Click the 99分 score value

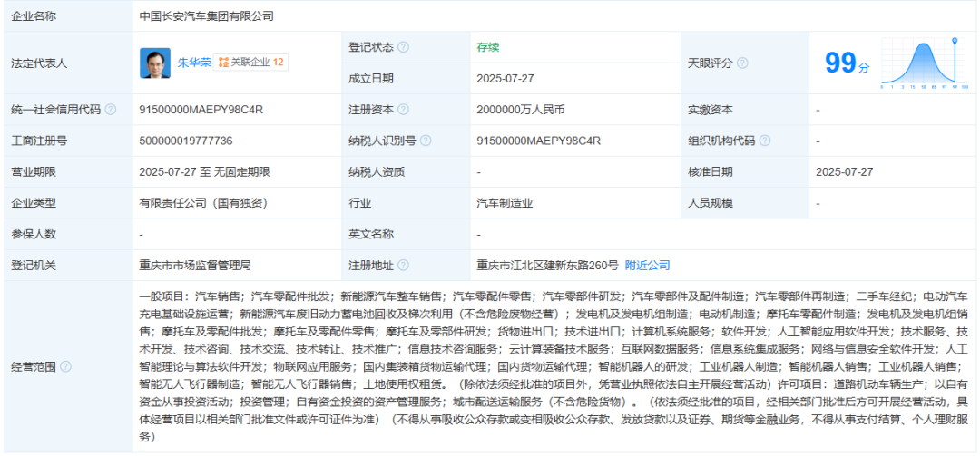coord(847,63)
